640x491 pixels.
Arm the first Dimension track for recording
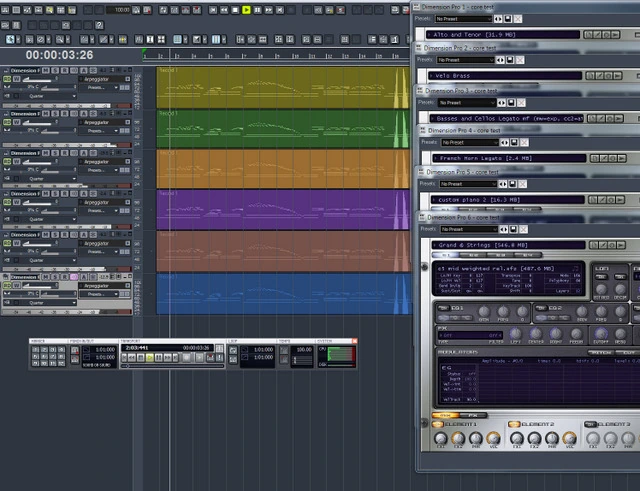64,70
